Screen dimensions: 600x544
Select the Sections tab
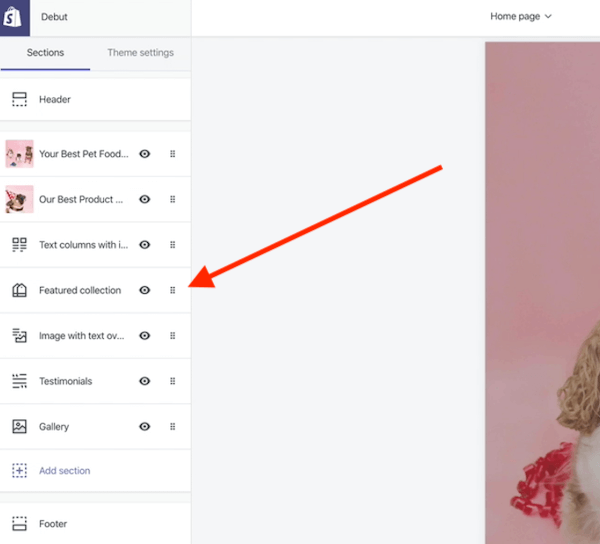[x=45, y=53]
